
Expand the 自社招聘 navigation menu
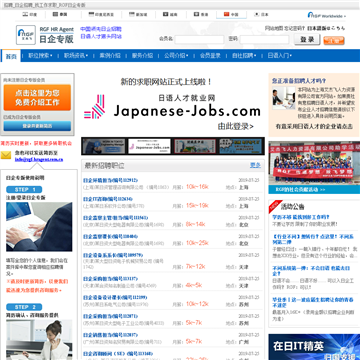[x=244, y=56]
